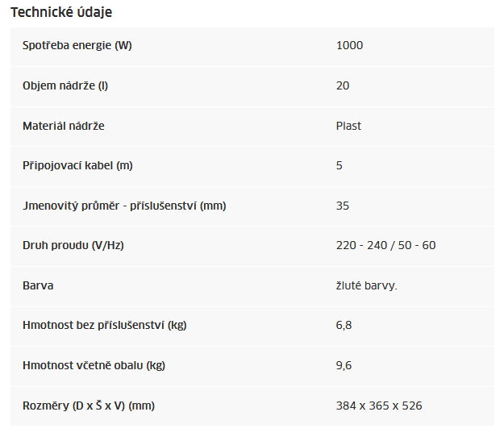Click the 220 - 240 / 50 - 60 value
This screenshot has height=441, width=504.
coord(385,245)
